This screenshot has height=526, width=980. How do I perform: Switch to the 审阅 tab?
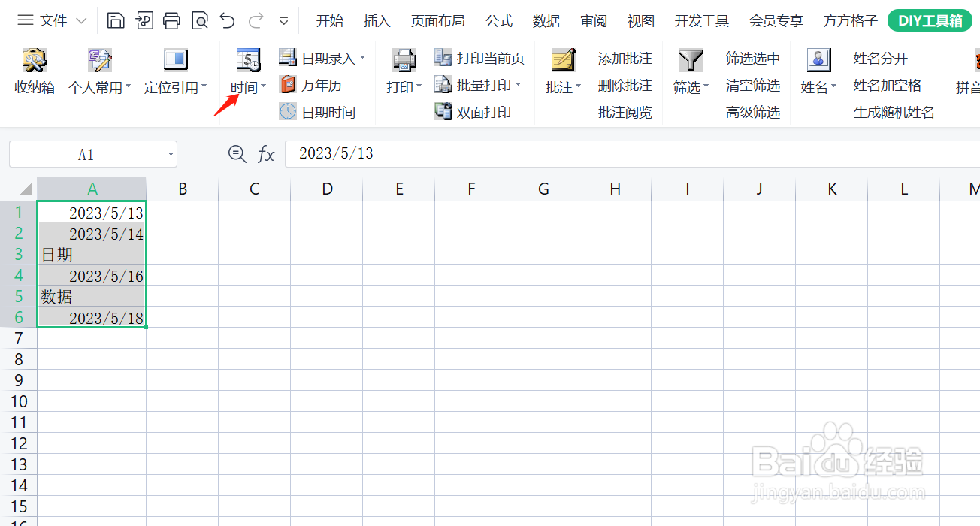click(594, 21)
